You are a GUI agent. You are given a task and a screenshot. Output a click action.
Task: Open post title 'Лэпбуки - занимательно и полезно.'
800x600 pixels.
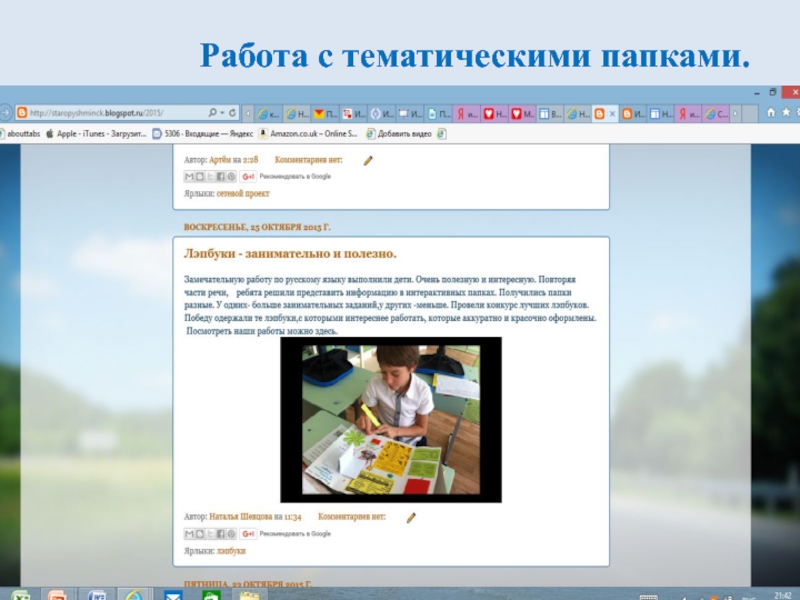click(x=290, y=254)
